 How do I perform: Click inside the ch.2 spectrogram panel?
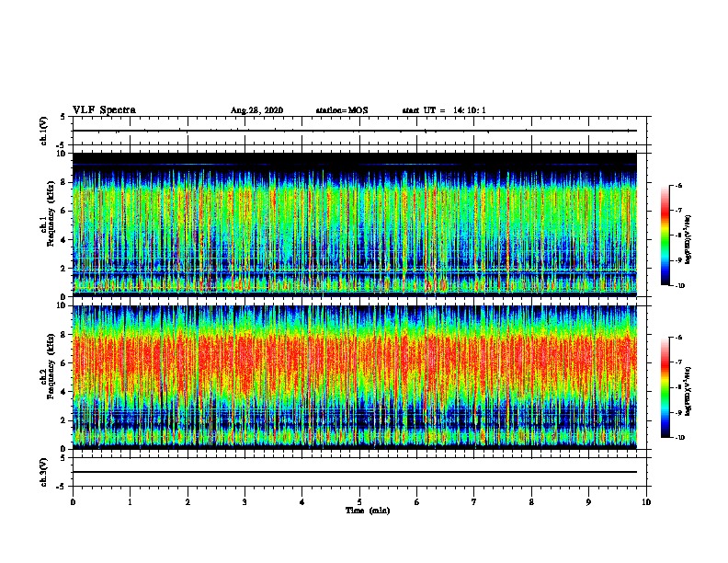pyautogui.click(x=355, y=377)
